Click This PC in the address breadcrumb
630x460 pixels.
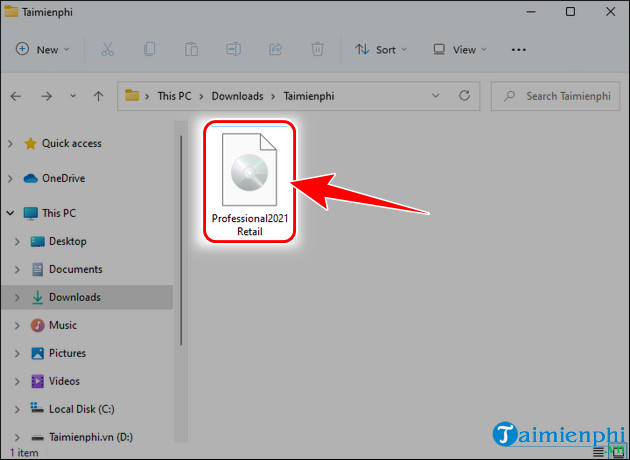tap(174, 96)
